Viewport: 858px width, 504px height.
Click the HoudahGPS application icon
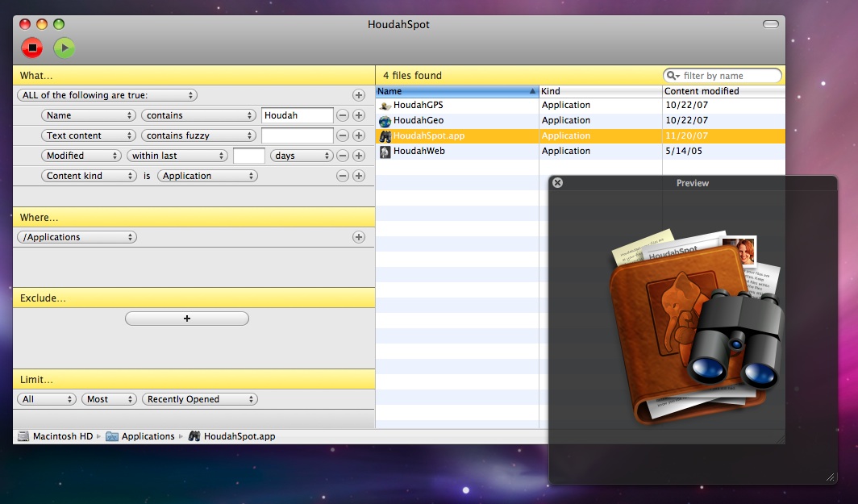(x=385, y=105)
